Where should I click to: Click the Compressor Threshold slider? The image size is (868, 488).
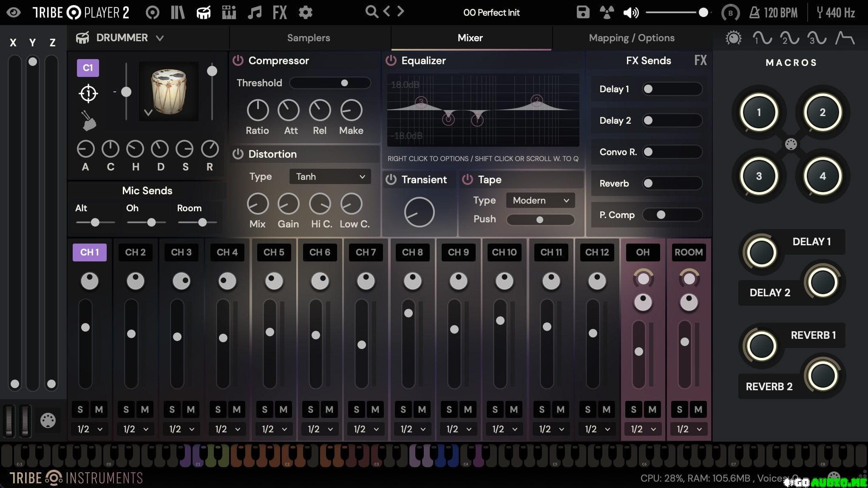click(x=330, y=83)
